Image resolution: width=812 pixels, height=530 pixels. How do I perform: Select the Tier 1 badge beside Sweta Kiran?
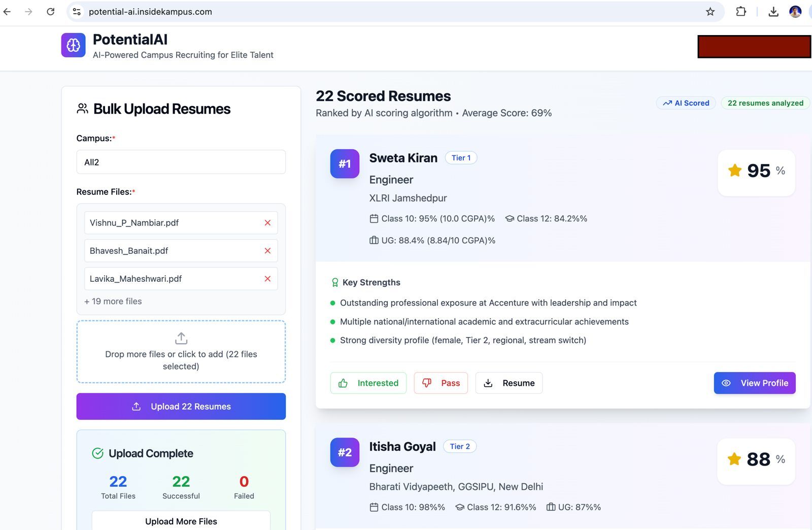pos(461,158)
